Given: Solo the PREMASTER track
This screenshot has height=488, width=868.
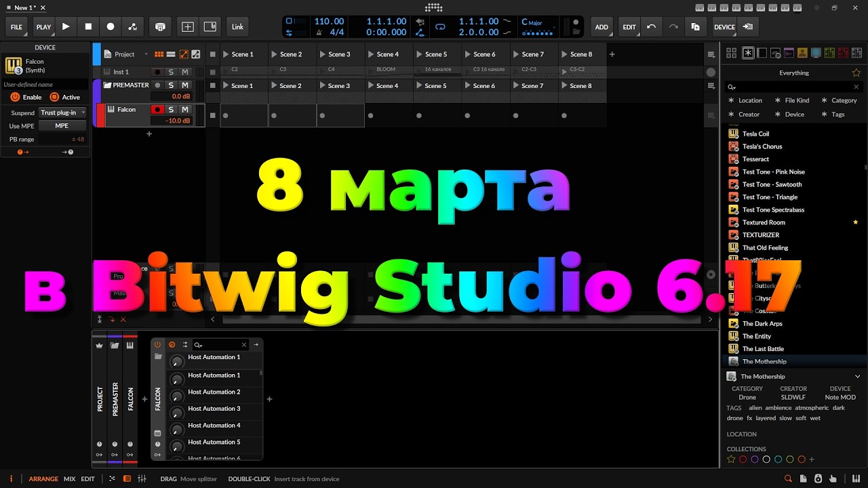Looking at the screenshot, I should click(x=171, y=85).
